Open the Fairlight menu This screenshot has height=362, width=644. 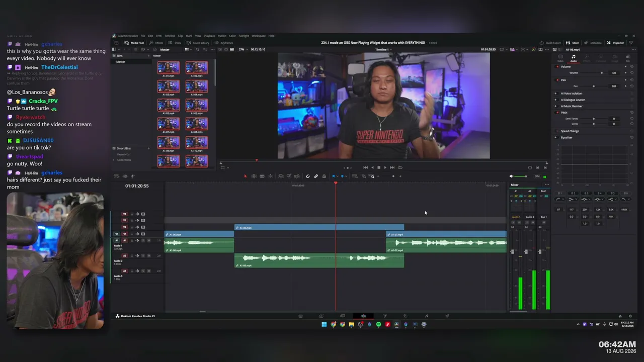(244, 36)
